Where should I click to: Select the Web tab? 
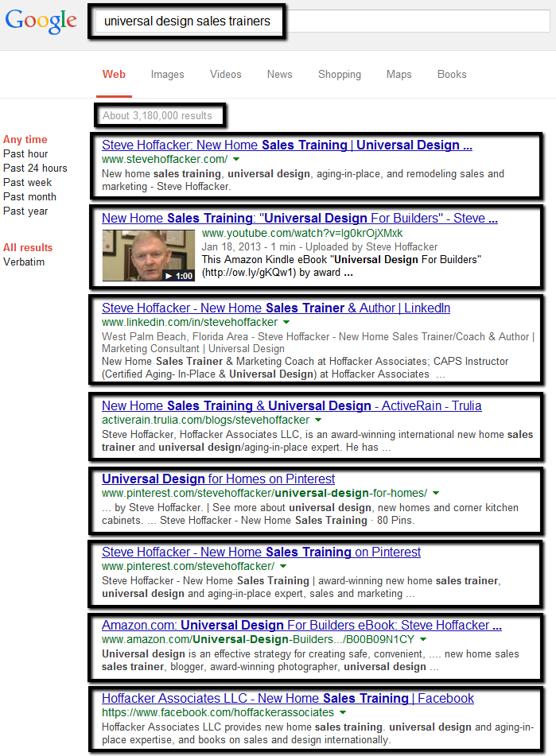tap(114, 74)
